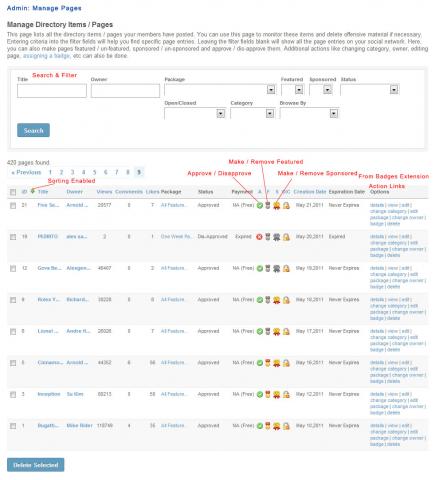Toggle approve icon in Cinnamo... row
The image size is (439, 480).
tap(260, 363)
